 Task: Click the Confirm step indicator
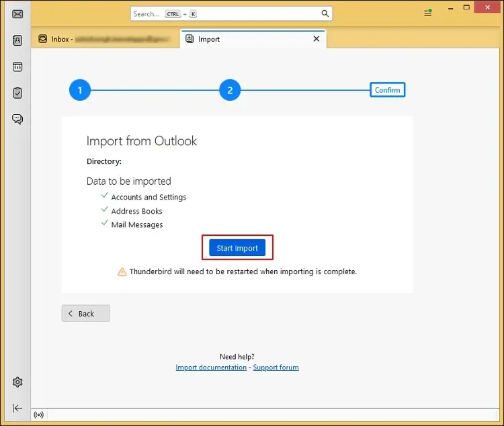[387, 90]
